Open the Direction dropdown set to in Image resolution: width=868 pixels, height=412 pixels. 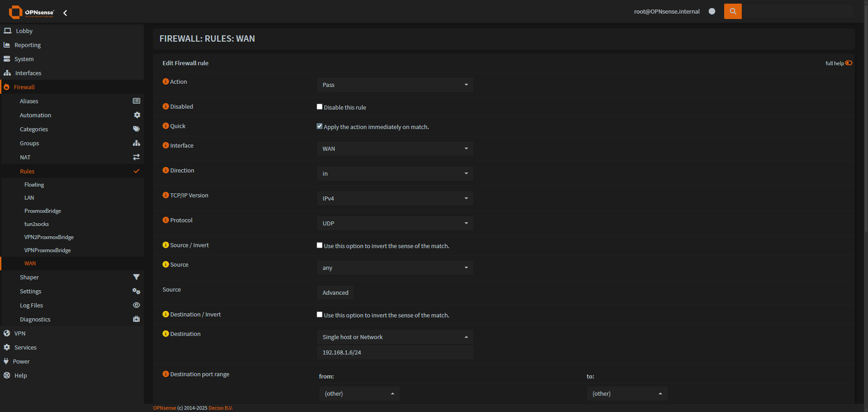[395, 173]
